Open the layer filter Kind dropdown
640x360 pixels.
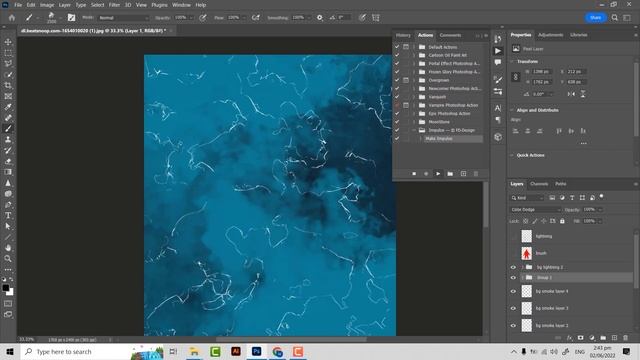tap(527, 198)
